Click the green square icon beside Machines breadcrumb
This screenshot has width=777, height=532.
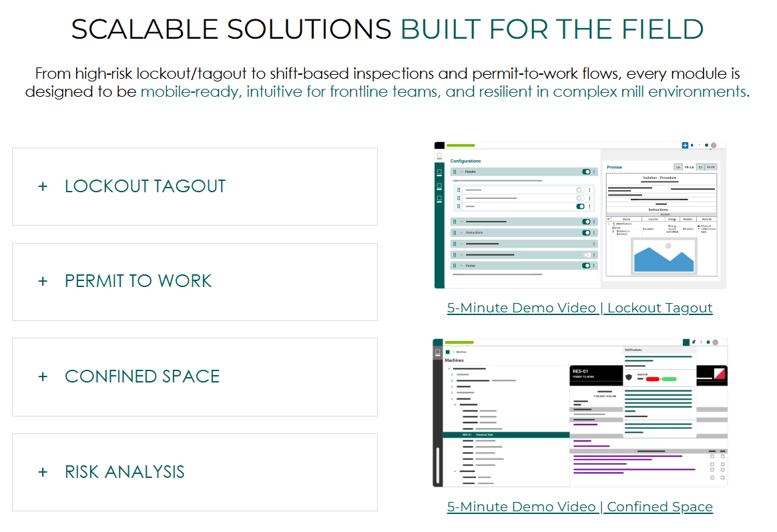448,351
